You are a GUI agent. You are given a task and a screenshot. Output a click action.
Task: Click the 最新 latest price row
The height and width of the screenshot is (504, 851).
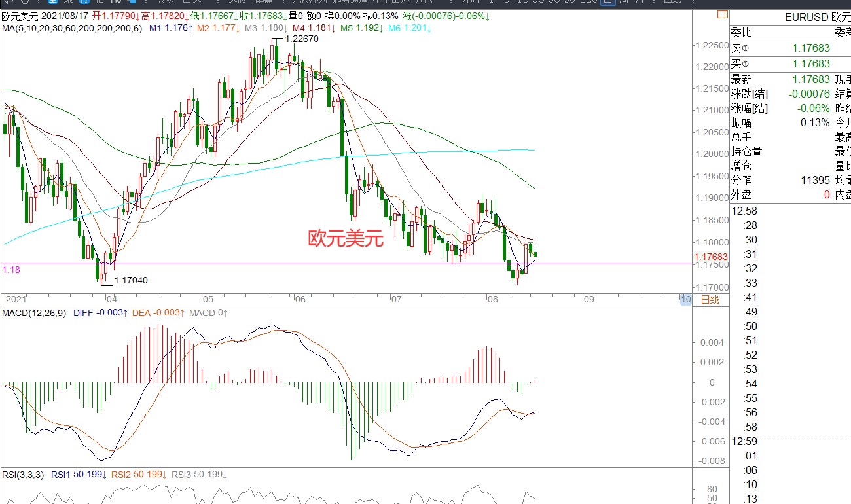[781, 80]
